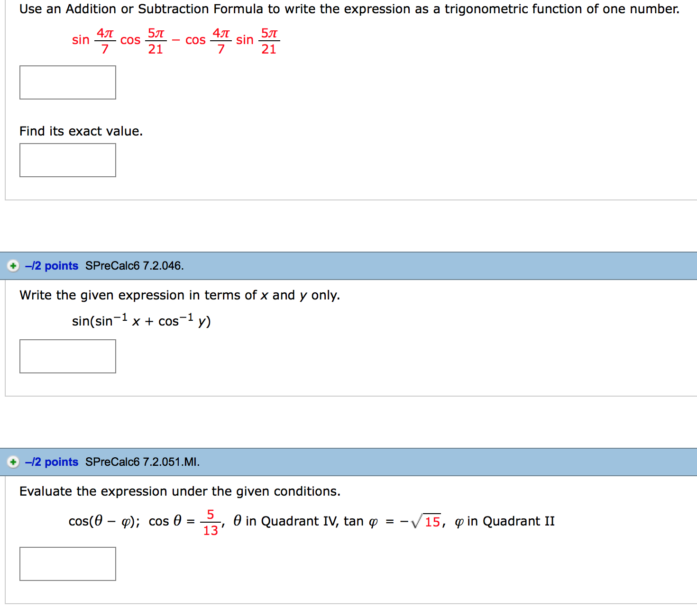The height and width of the screenshot is (616, 697).
Task: Click the -/2 points label on question 7.2.046
Action: (x=51, y=266)
